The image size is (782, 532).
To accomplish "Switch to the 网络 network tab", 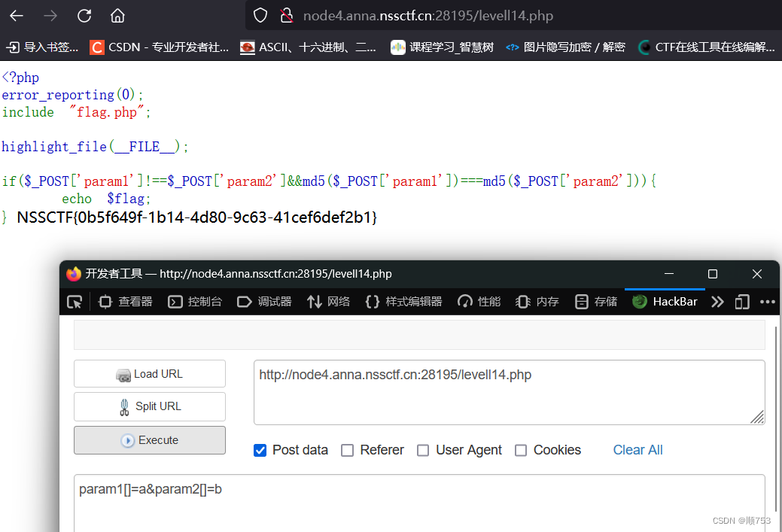I will point(329,302).
